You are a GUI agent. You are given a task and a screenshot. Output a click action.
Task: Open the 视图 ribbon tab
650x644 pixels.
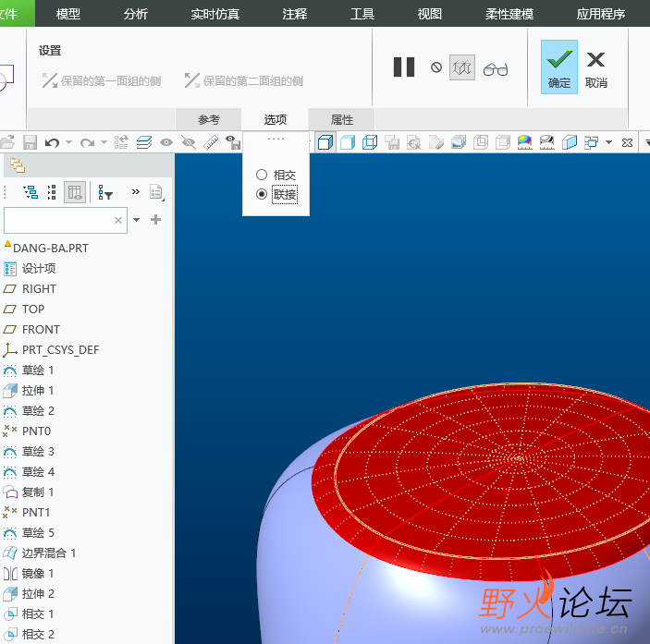(429, 14)
